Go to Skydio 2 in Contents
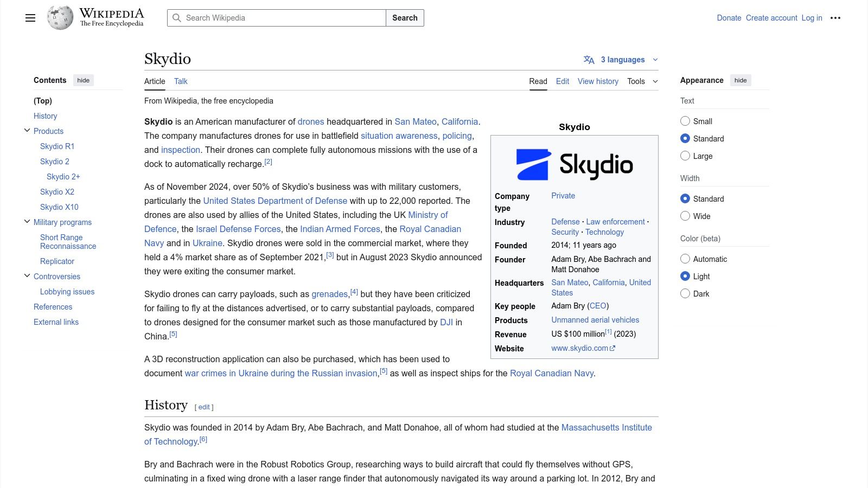 pos(55,162)
